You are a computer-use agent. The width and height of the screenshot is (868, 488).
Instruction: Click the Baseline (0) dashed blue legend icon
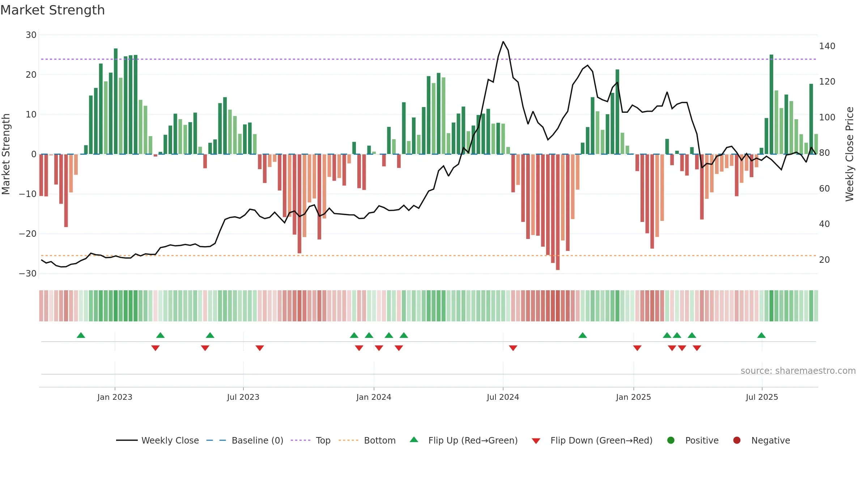coord(216,440)
